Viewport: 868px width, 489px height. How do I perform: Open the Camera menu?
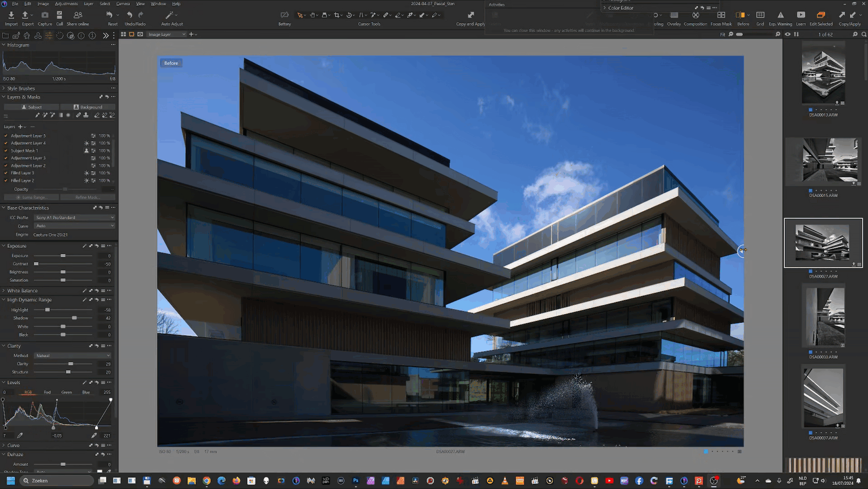coord(123,3)
